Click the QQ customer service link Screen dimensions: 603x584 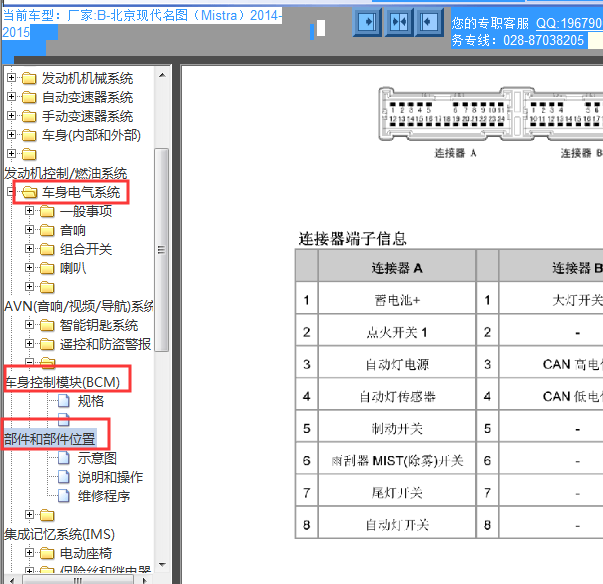click(569, 23)
